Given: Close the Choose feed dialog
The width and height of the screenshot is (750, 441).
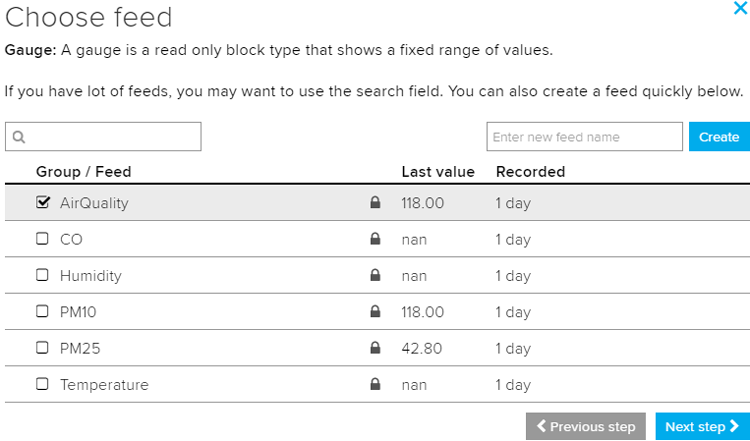Looking at the screenshot, I should click(x=739, y=9).
